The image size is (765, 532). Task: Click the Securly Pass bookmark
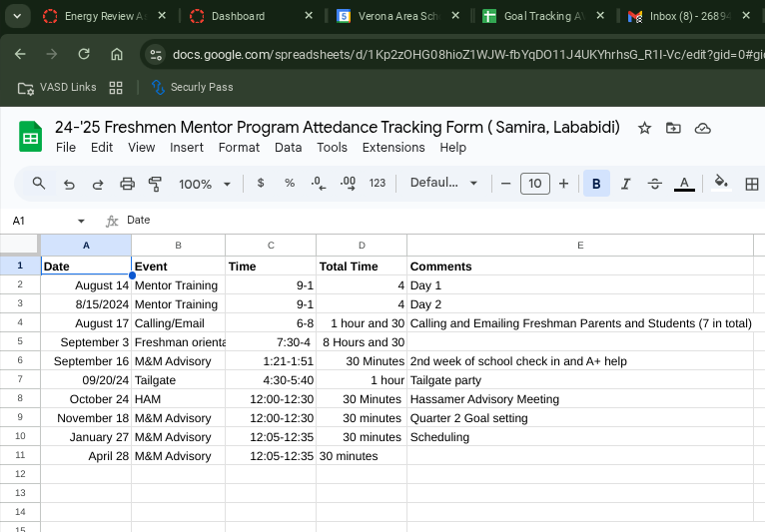(192, 87)
